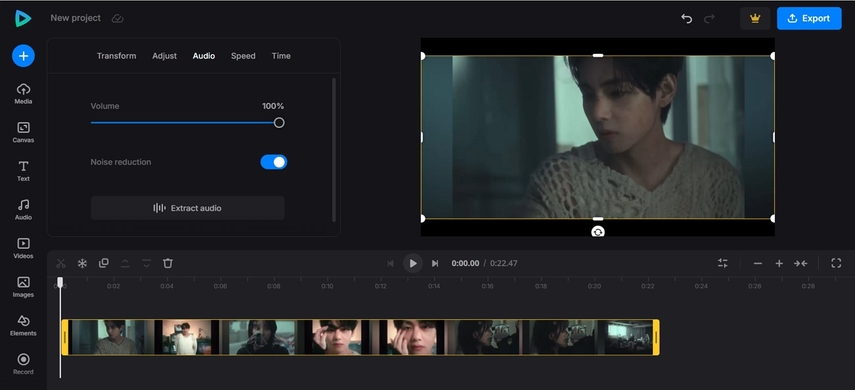Click the playhead marker at timeline start

60,282
